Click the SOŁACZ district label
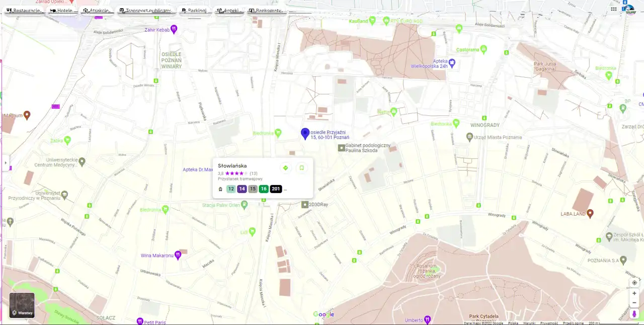Screen dimensions: 644x325 click(107, 317)
